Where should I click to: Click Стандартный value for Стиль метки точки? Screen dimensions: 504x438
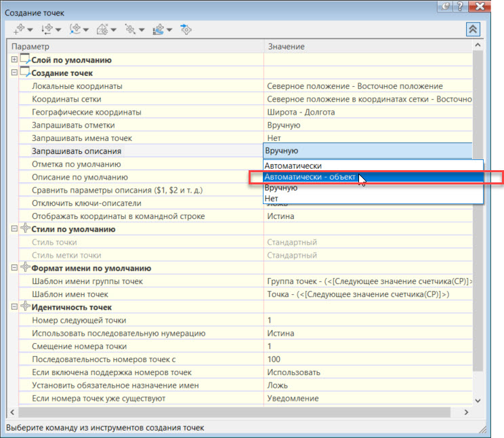pos(292,255)
